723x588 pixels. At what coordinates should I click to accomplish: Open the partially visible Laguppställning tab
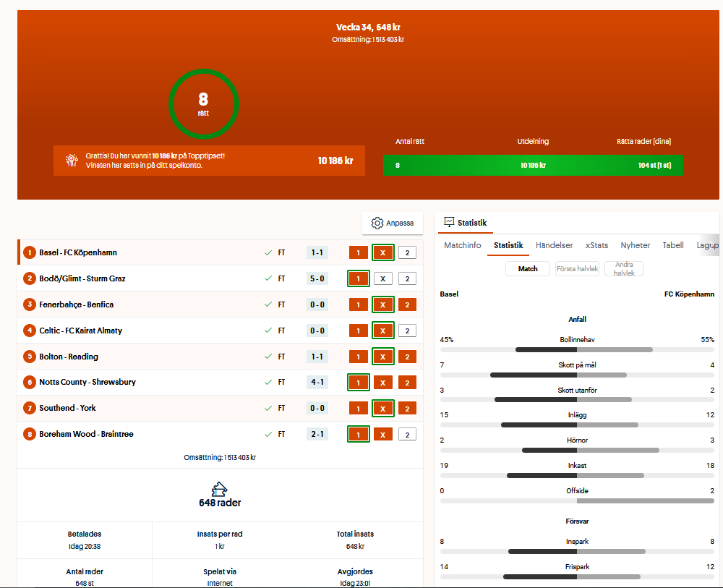(x=707, y=245)
